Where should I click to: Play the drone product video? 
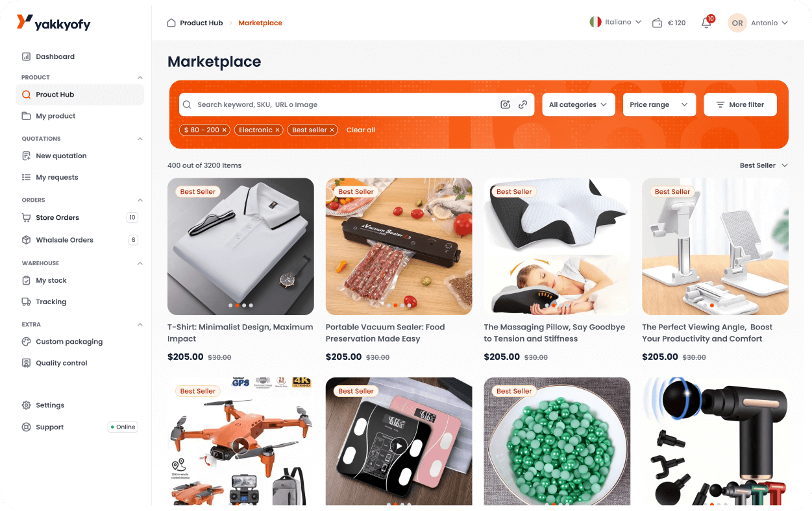click(x=241, y=446)
